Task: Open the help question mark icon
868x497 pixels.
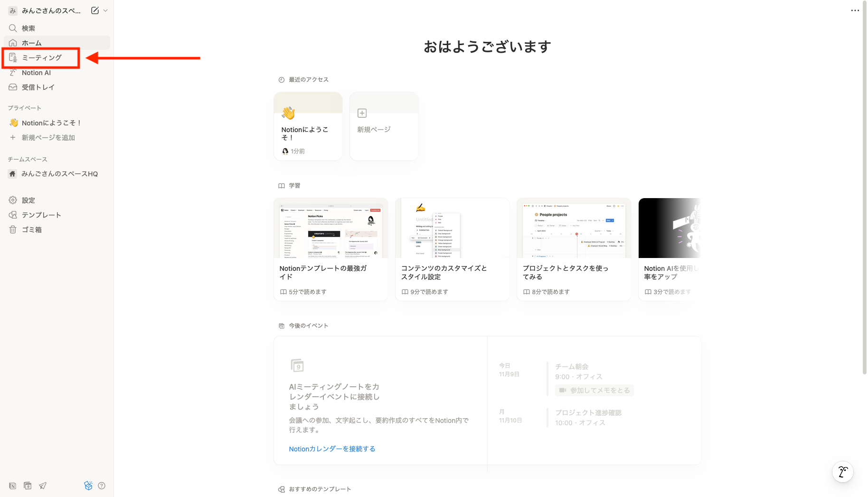Action: pos(102,485)
